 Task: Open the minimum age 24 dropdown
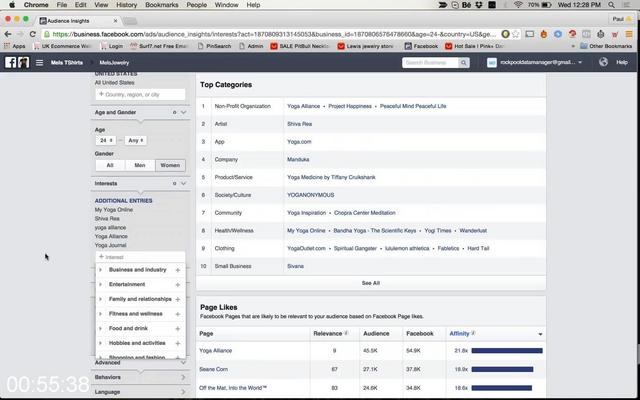click(x=106, y=140)
